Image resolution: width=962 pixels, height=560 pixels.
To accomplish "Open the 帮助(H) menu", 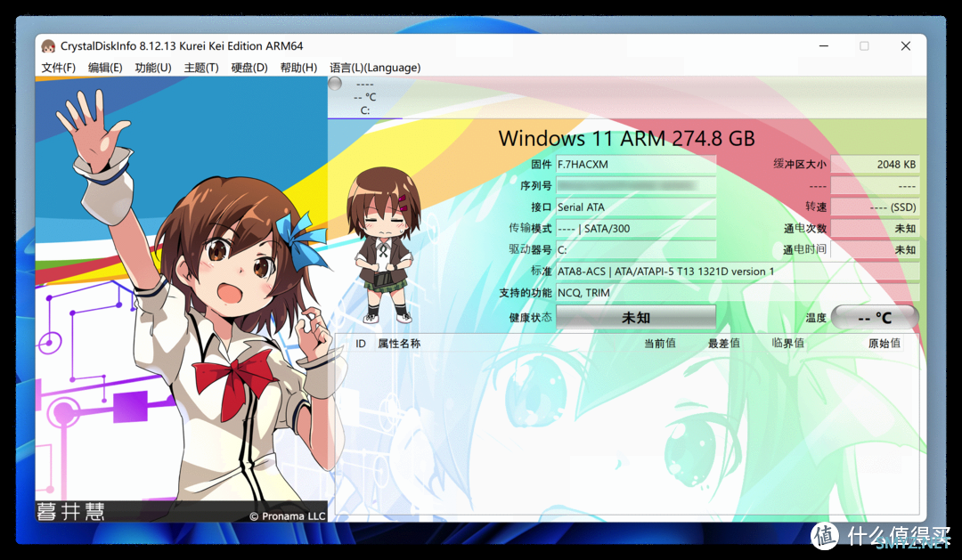I will (298, 68).
